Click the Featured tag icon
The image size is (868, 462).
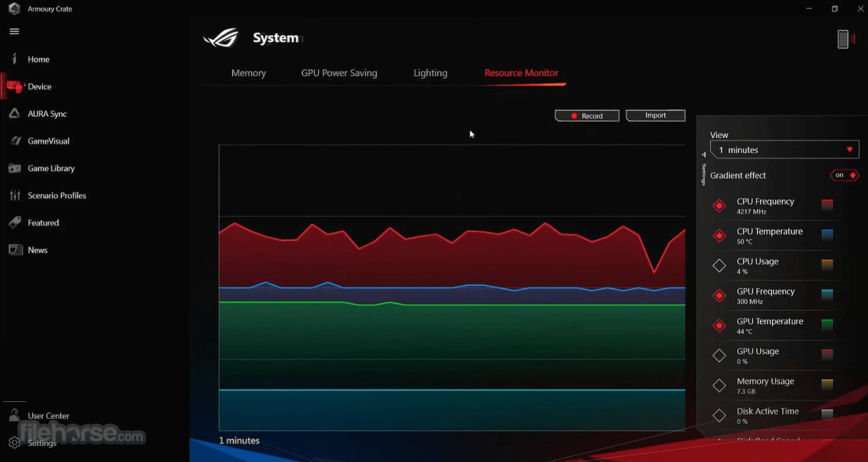pyautogui.click(x=14, y=223)
